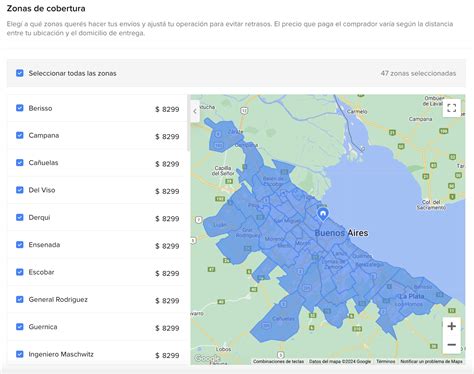Click the 'Datos del mapa ©2024 Google' text

(x=340, y=361)
